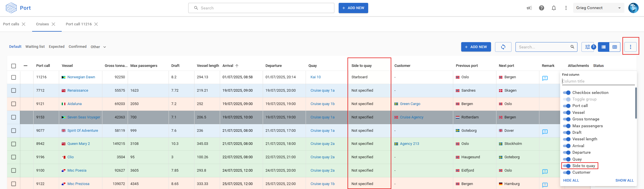Toggle the Vessel column visibility
The image size is (644, 189).
[x=567, y=112]
